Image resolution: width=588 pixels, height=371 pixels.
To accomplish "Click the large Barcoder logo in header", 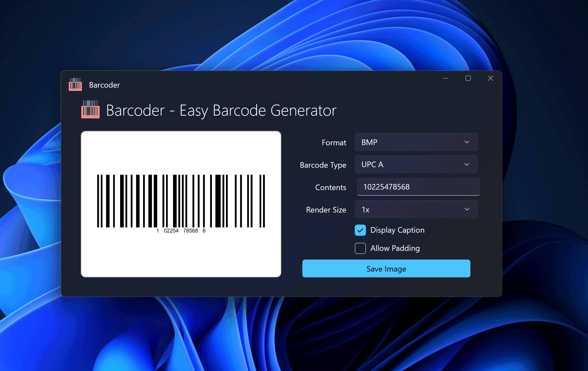I will point(90,109).
